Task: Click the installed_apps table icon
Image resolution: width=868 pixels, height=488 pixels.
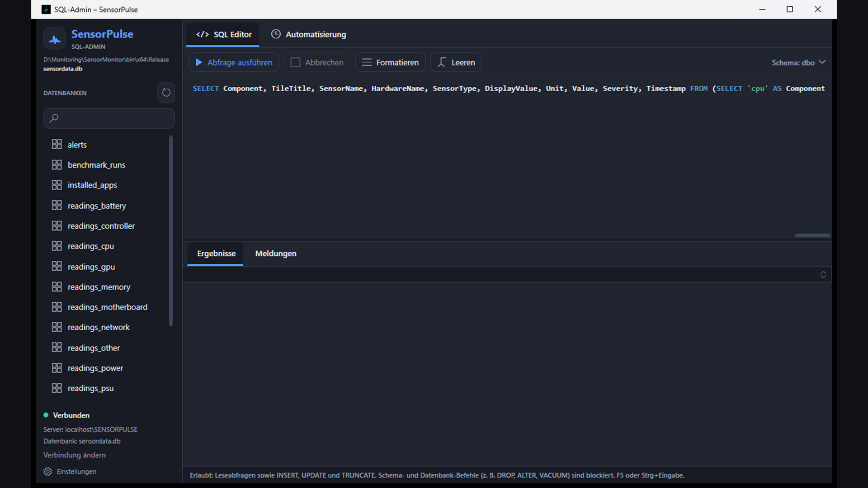Action: 57,185
